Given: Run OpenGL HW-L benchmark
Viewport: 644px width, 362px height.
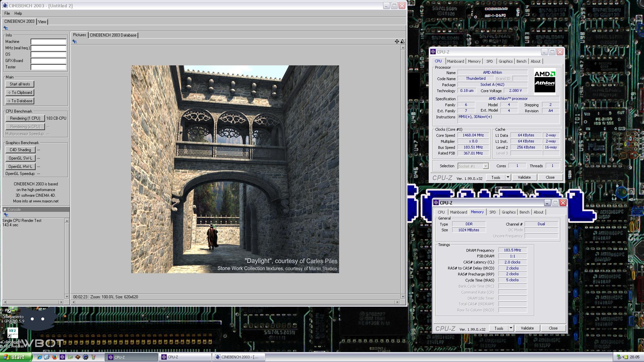Looking at the screenshot, I should pos(20,167).
